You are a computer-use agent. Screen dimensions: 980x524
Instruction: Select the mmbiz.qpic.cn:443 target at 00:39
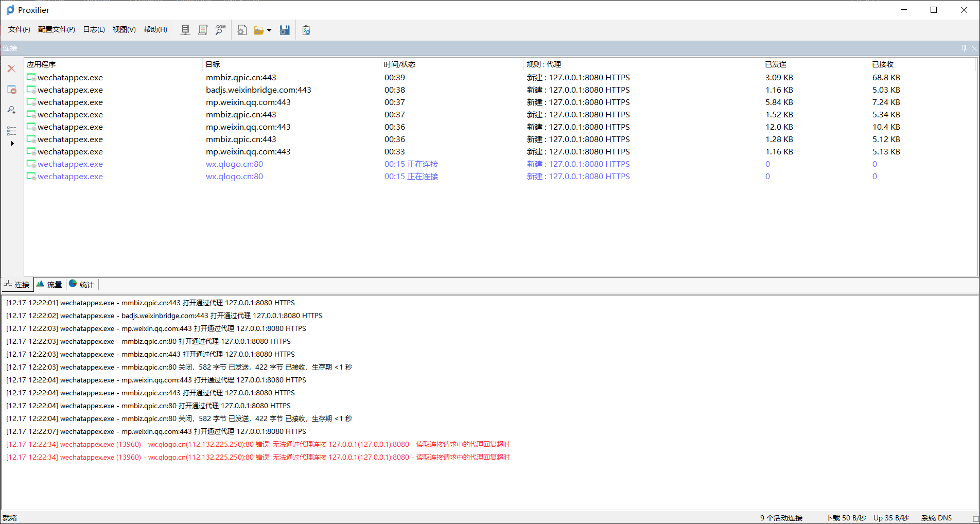241,78
